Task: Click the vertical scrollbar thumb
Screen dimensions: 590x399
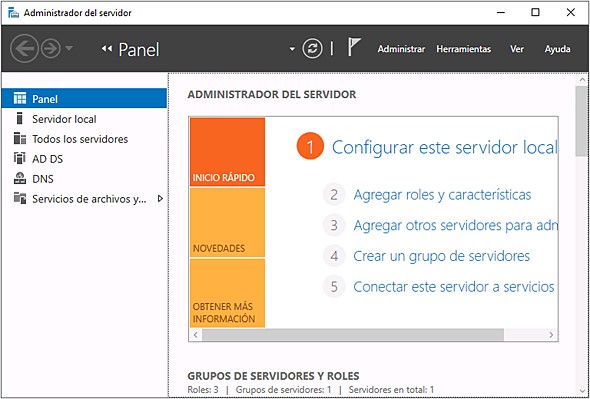Action: (582, 121)
